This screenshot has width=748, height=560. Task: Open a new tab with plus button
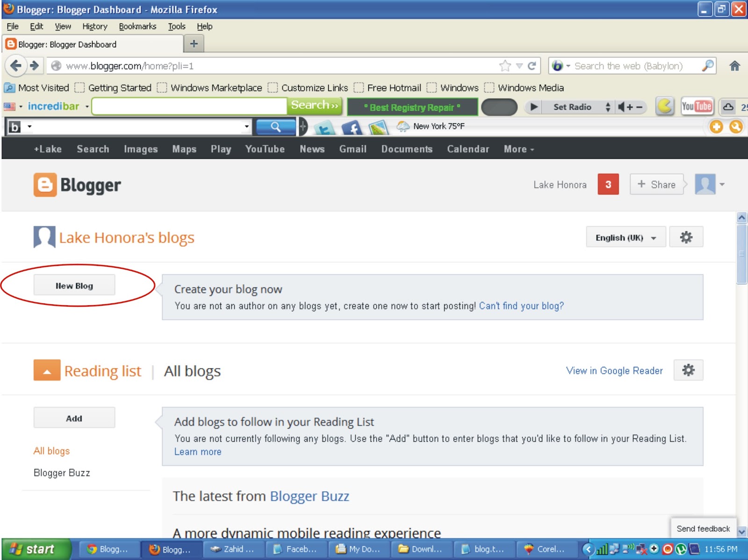click(x=194, y=44)
